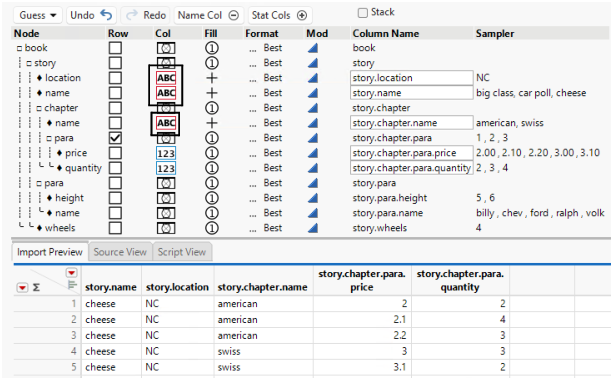
Task: Check the Row checkbox for wheels
Action: [115, 228]
